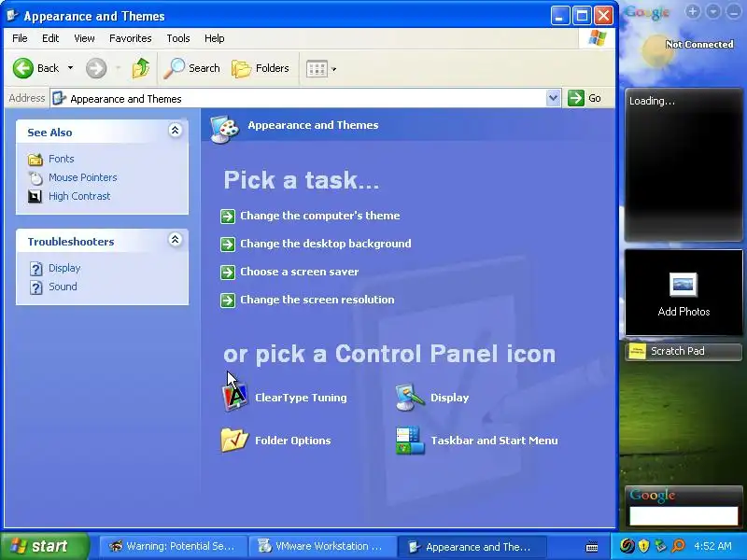
Task: Click the system tray clock
Action: click(713, 546)
